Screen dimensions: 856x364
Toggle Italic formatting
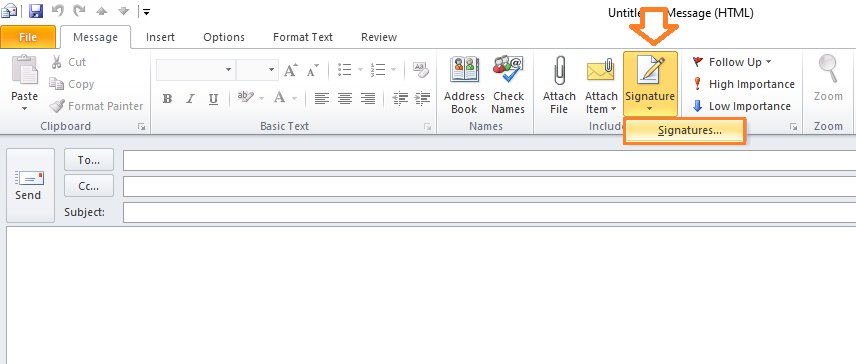pyautogui.click(x=190, y=99)
